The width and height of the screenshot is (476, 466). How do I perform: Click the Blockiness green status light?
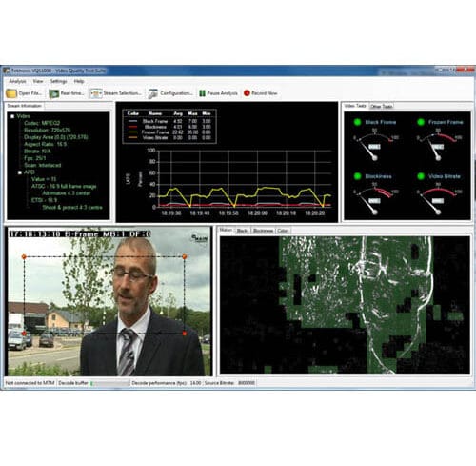click(x=357, y=176)
